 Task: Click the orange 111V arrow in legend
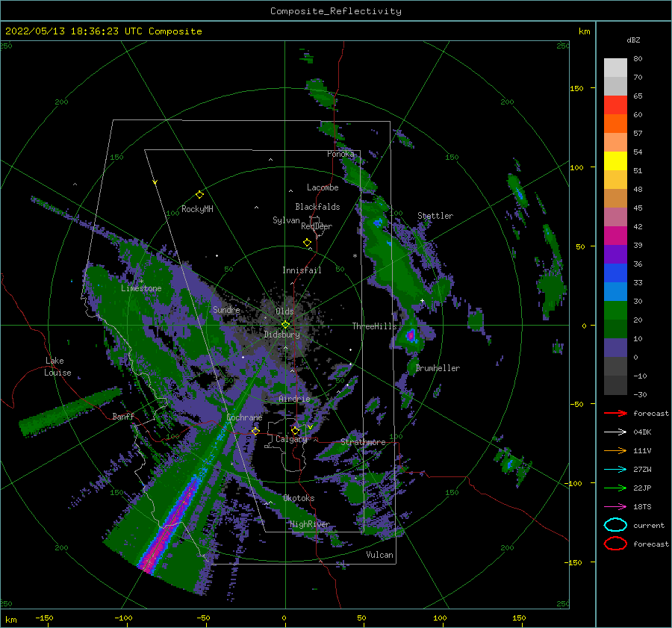[615, 450]
